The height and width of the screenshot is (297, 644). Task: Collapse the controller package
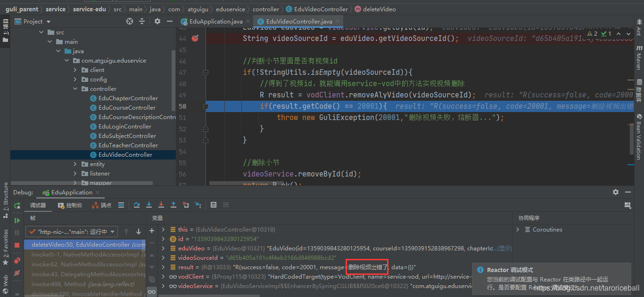pyautogui.click(x=75, y=88)
